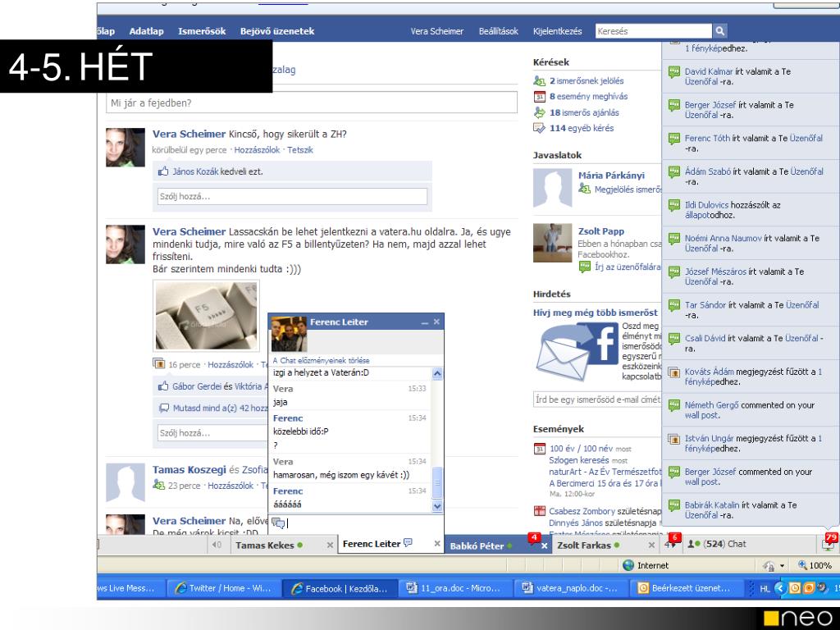This screenshot has width=840, height=630.
Task: Click Ferenc Leiter's photo in chat header
Action: [289, 334]
